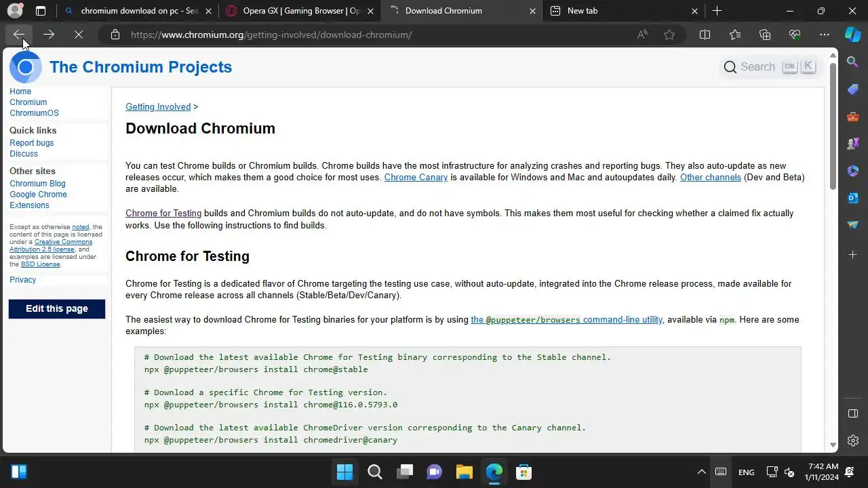Open the @puppeteer/browsers command-line utility link

coord(566,320)
